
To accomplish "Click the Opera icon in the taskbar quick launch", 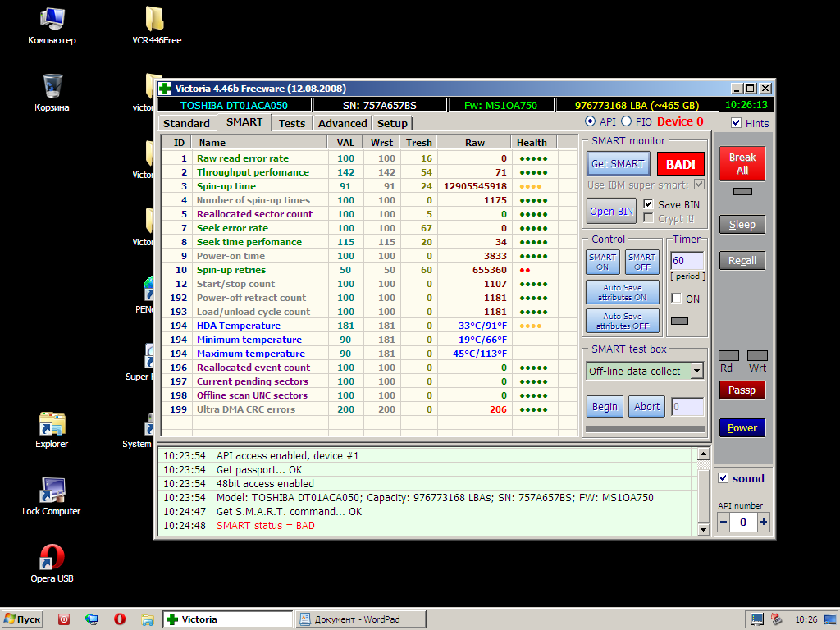I will click(120, 619).
